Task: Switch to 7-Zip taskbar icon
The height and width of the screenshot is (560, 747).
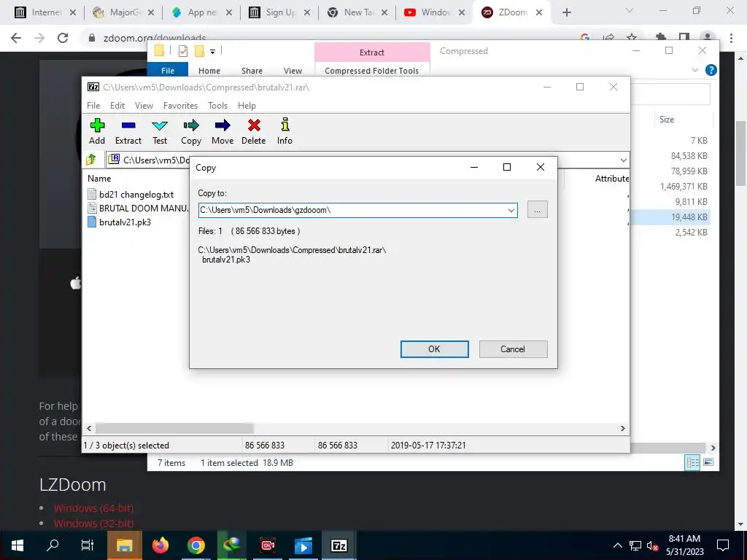Action: pyautogui.click(x=338, y=545)
